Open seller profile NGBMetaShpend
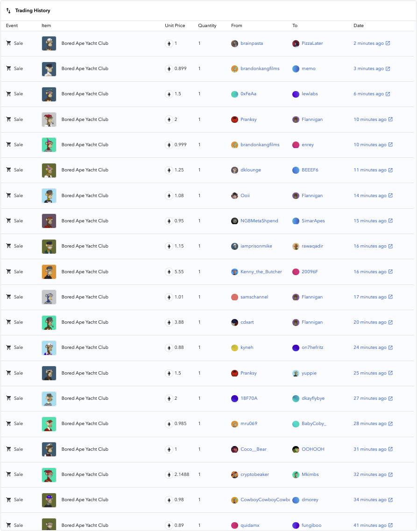The width and height of the screenshot is (417, 532). [x=259, y=220]
